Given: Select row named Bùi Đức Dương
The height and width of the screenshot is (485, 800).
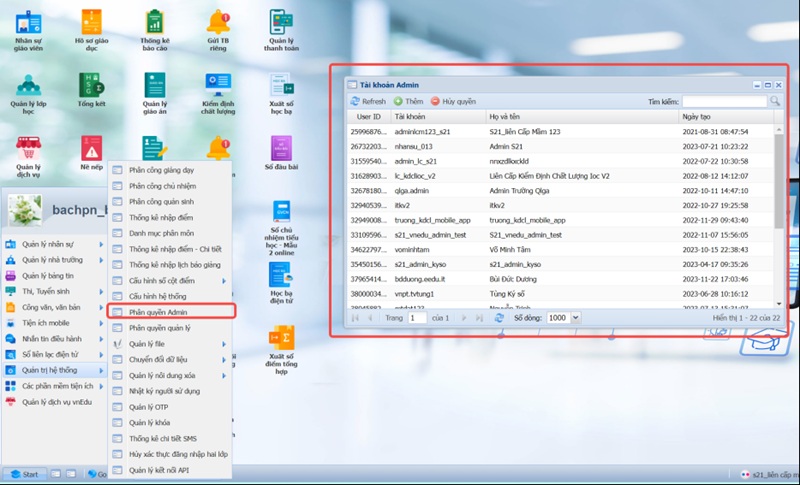Looking at the screenshot, I should click(561, 279).
